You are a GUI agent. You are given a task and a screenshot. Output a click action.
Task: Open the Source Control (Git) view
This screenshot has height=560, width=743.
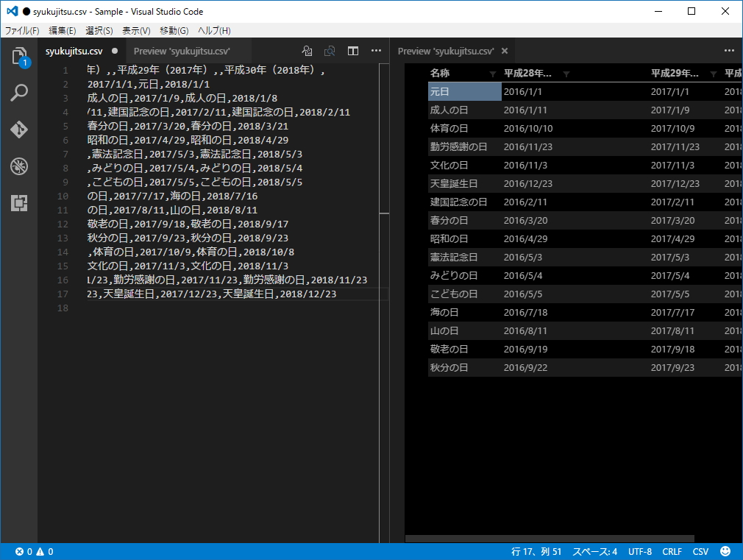point(19,129)
